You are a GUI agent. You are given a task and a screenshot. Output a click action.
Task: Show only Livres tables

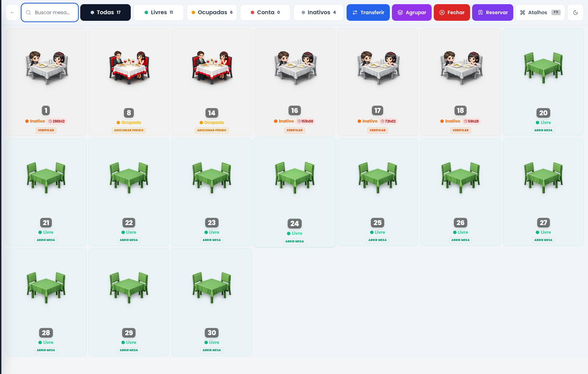tap(159, 12)
